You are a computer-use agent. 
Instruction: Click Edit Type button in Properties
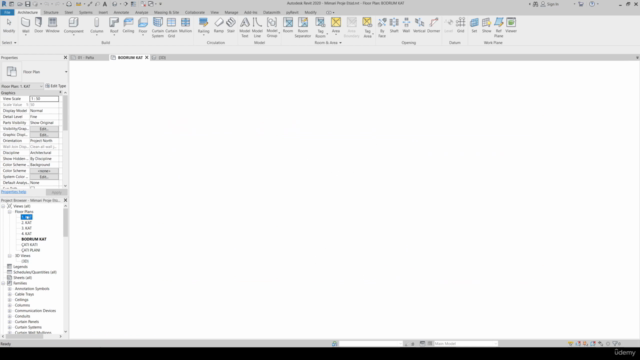pyautogui.click(x=56, y=86)
